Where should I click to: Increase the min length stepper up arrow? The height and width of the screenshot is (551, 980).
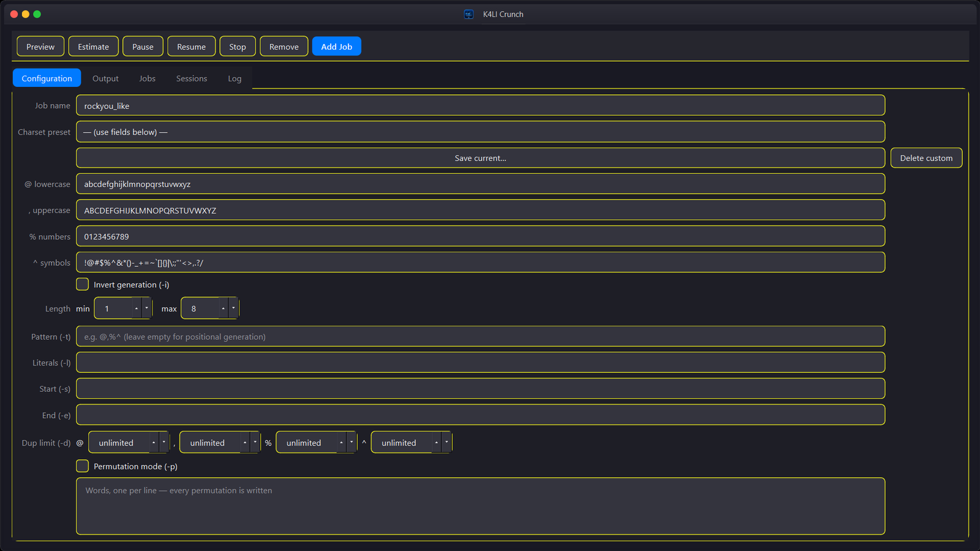tap(137, 309)
